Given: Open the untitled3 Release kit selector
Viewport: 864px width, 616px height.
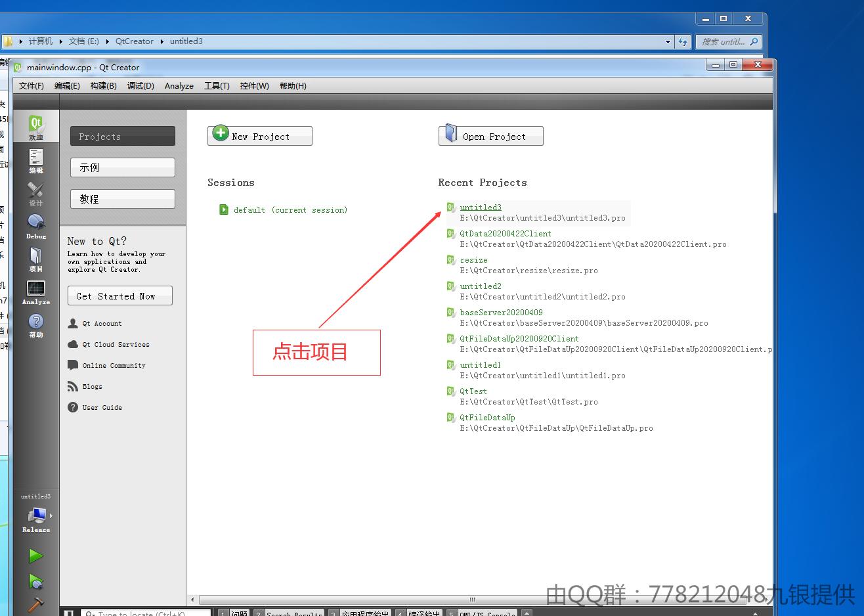Looking at the screenshot, I should 36,514.
